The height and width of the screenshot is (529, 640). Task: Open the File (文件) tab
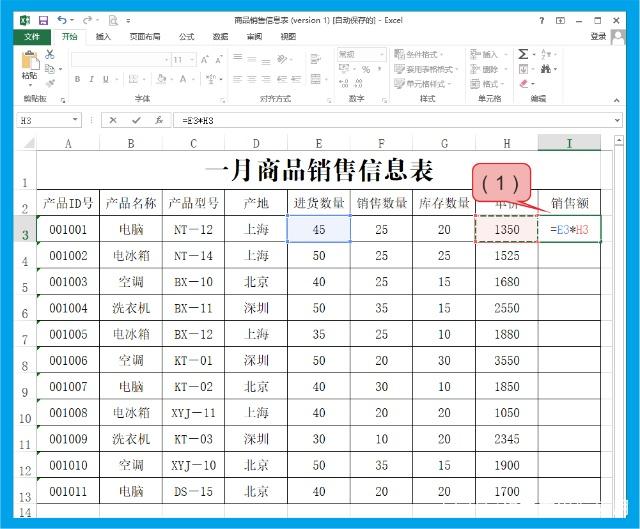click(32, 37)
